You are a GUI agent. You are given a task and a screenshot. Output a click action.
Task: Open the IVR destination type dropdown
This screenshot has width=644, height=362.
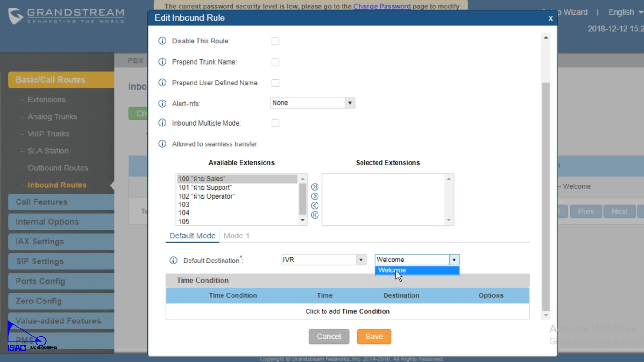[323, 260]
